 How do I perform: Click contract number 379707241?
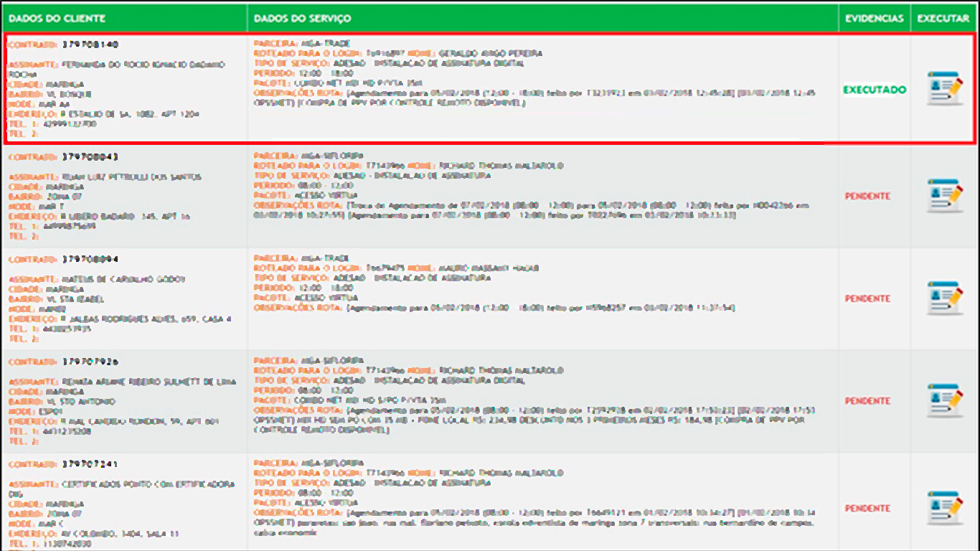pos(90,464)
